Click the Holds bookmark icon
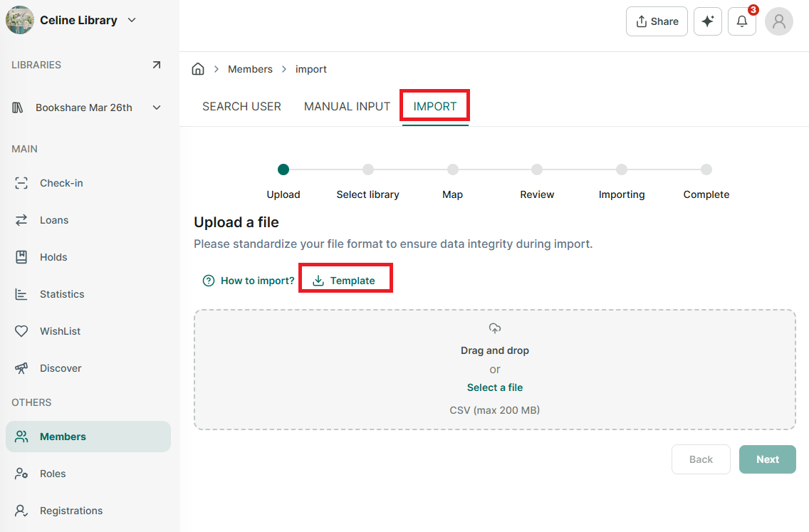The height and width of the screenshot is (532, 809). coord(21,257)
